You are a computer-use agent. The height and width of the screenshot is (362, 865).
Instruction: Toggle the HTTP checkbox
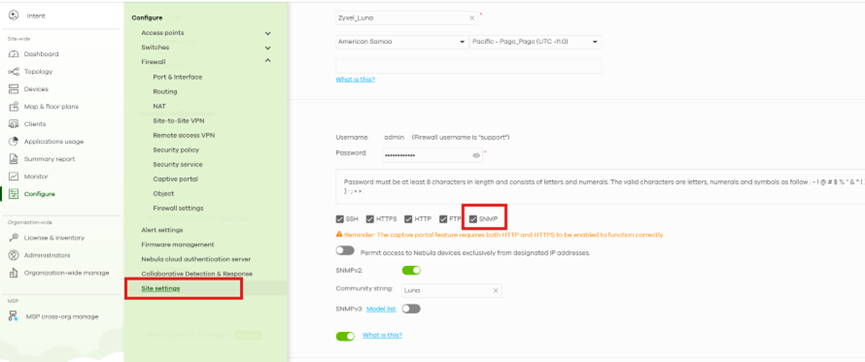[408, 219]
